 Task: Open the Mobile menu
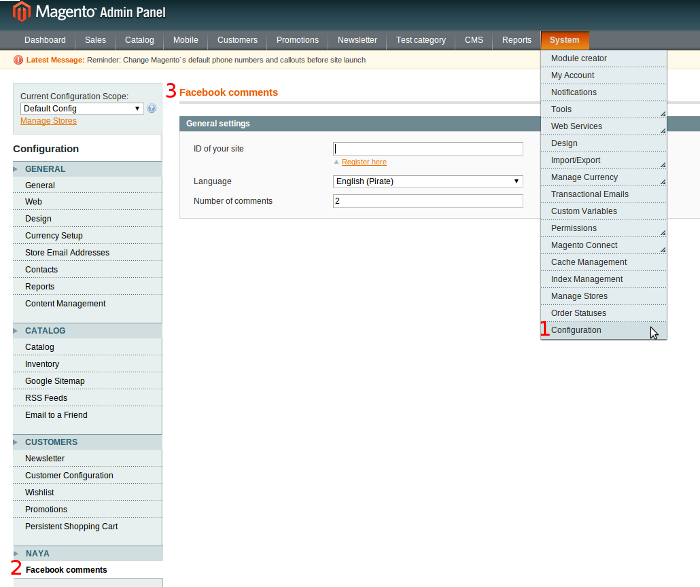(x=186, y=40)
